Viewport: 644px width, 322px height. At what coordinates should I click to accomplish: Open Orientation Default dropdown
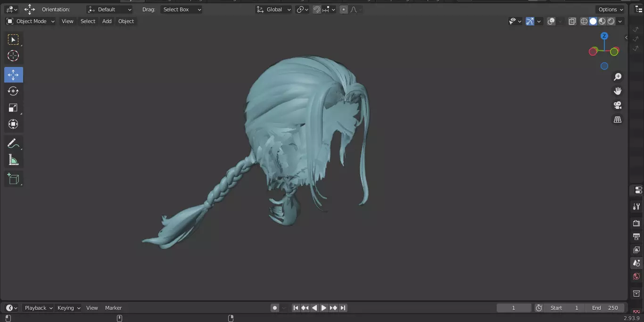pyautogui.click(x=109, y=9)
